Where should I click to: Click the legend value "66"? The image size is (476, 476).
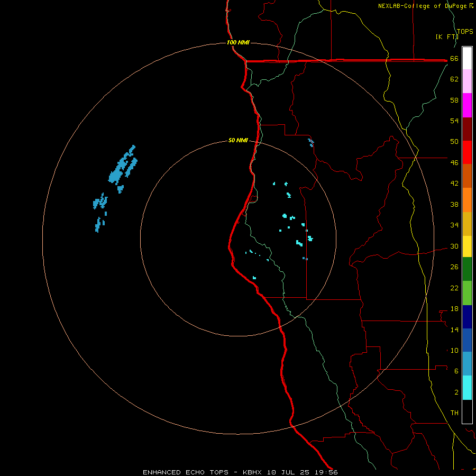tap(454, 59)
